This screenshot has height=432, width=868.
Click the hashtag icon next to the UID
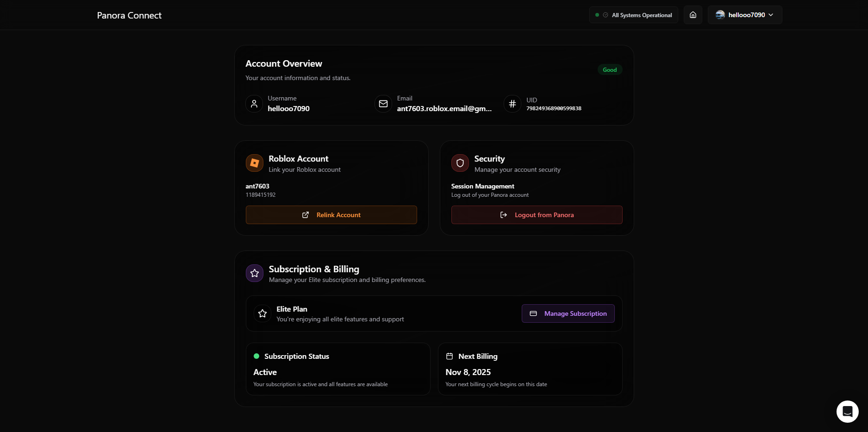512,104
